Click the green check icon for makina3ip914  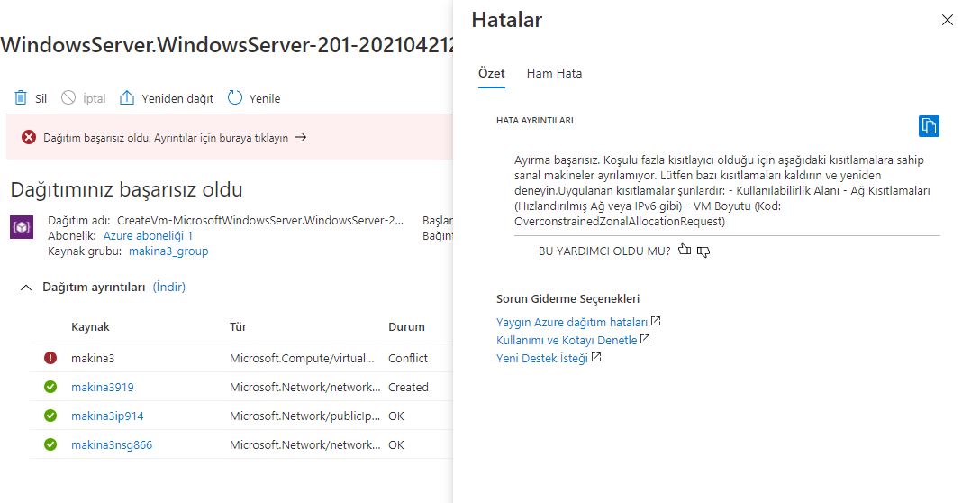[50, 416]
